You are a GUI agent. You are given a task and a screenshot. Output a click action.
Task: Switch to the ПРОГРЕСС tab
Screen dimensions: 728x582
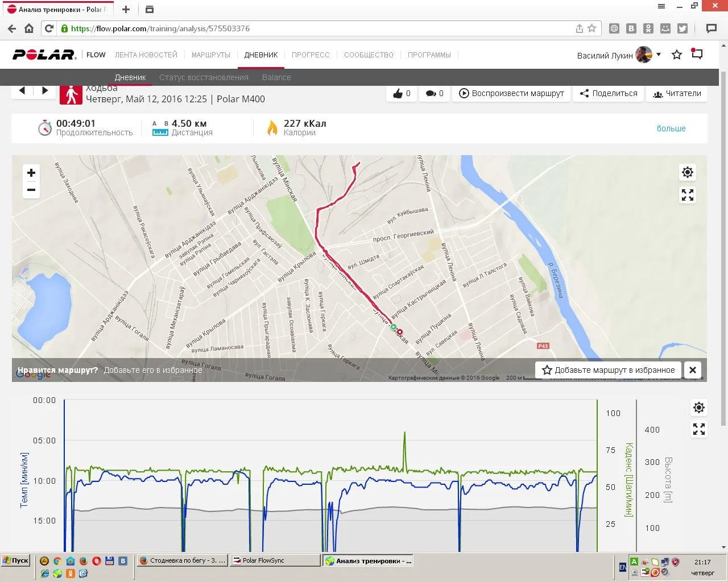click(x=311, y=55)
